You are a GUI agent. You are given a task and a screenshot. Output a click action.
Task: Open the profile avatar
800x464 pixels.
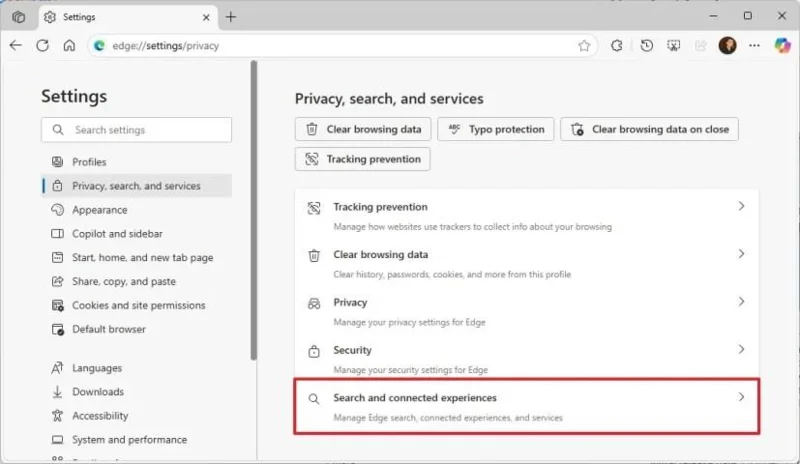728,45
